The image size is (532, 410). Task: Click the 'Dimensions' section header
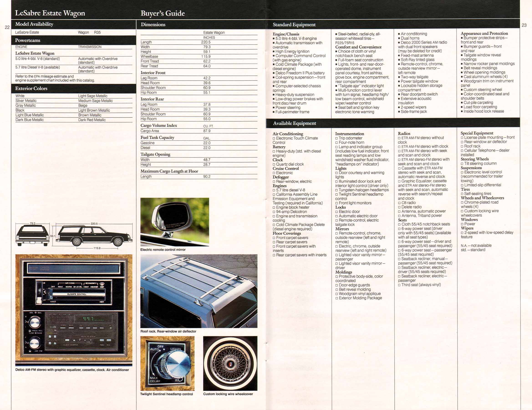153,24
